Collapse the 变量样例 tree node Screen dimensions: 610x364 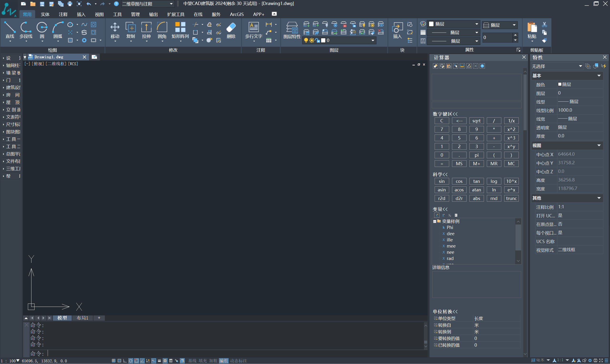click(x=435, y=221)
